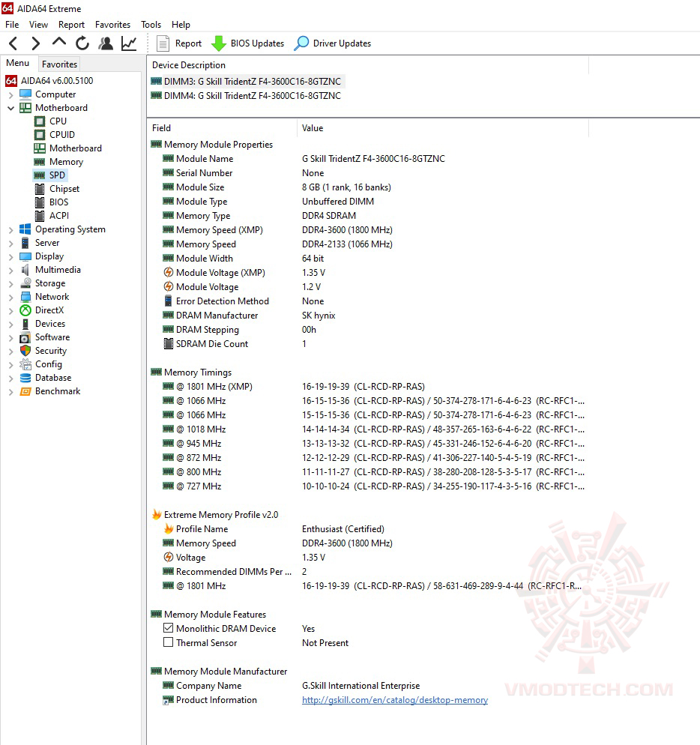Open the Favorites menu in the menu bar
The height and width of the screenshot is (745, 700).
click(x=112, y=24)
